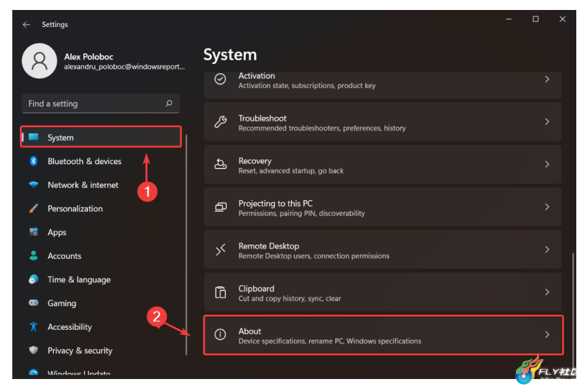Open Personalization settings
The image size is (588, 389).
[101, 208]
